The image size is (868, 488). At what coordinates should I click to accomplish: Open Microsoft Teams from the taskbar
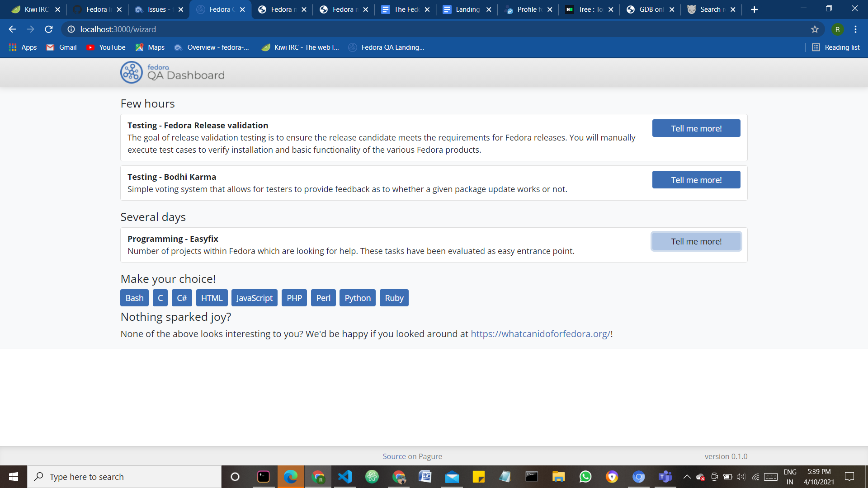[x=665, y=477]
